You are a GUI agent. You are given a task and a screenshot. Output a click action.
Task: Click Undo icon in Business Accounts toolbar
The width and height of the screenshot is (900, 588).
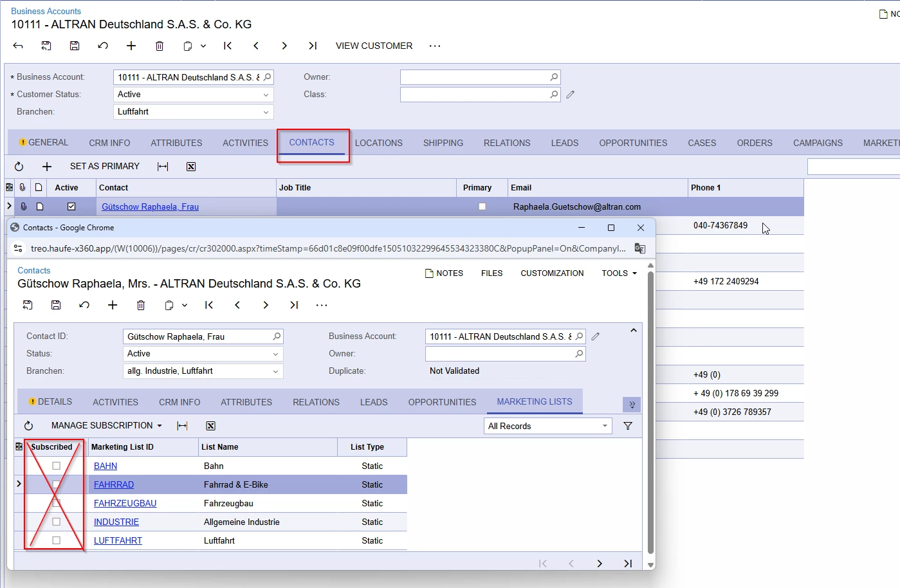103,46
